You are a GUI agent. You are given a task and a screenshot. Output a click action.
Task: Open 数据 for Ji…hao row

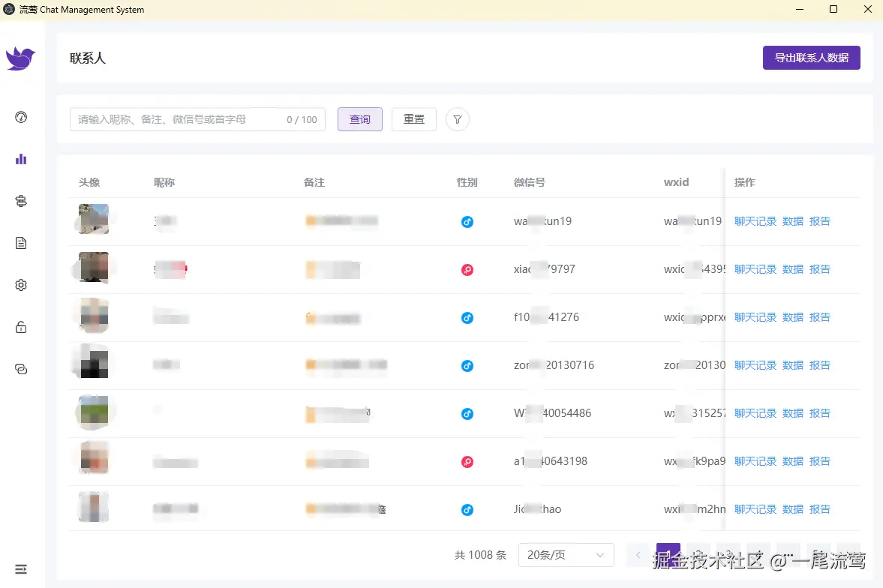click(x=793, y=509)
